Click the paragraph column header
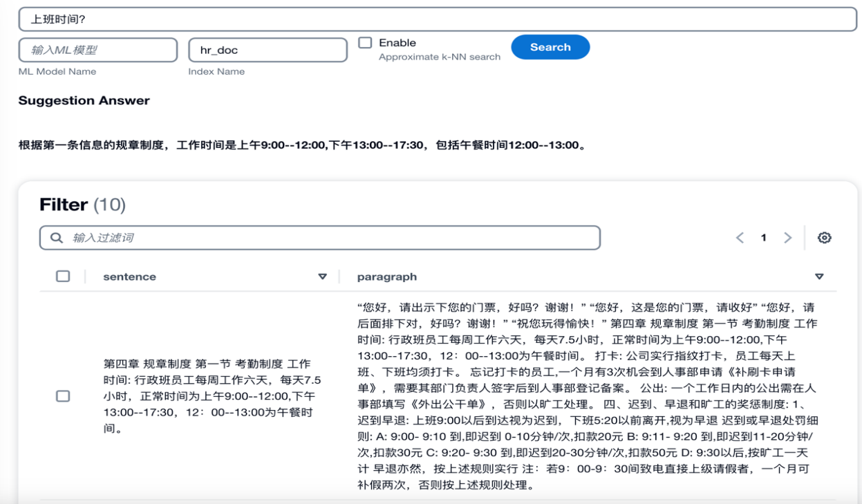The width and height of the screenshot is (862, 504). 387,277
